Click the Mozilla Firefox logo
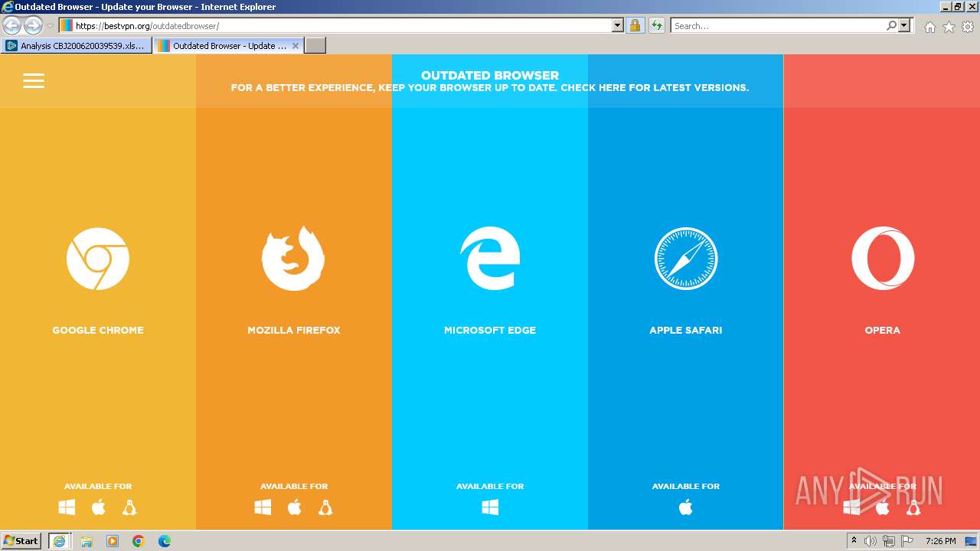Screen dimensions: 980x551 point(293,259)
